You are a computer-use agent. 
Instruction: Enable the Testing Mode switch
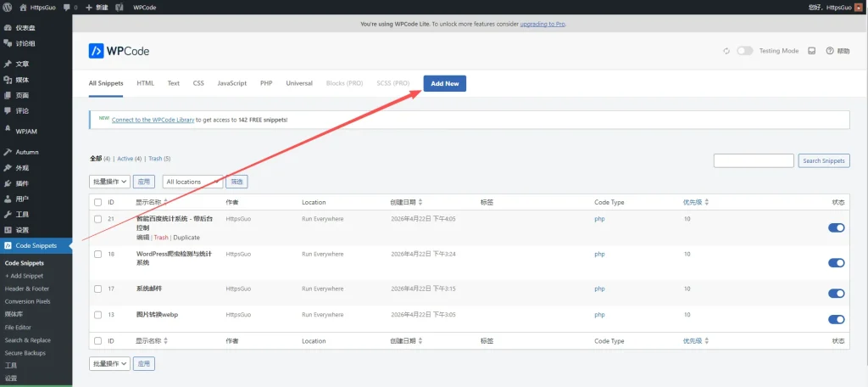click(744, 51)
